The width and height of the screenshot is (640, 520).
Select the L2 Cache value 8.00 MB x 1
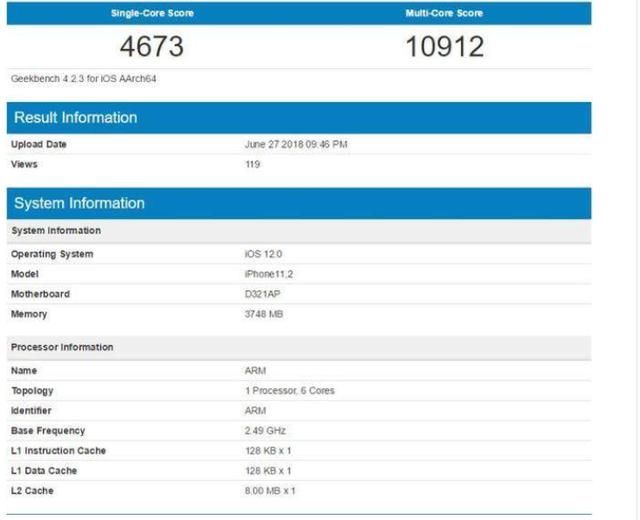[x=270, y=491]
